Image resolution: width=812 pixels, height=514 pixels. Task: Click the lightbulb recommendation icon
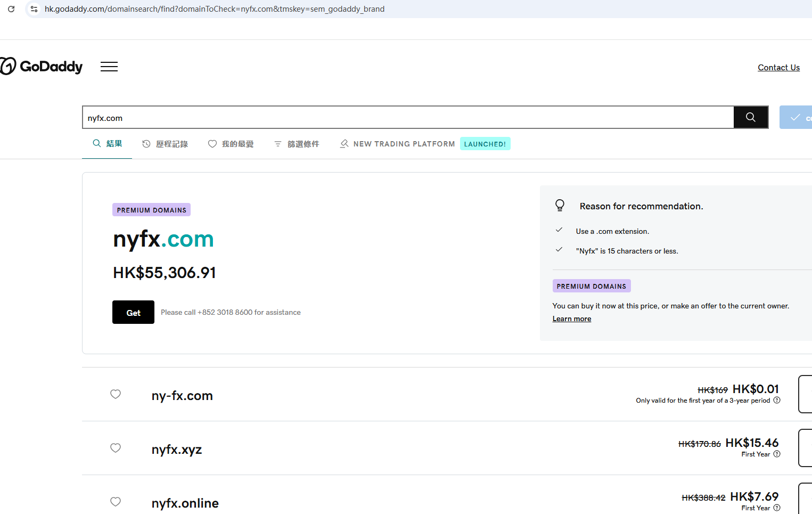point(560,205)
